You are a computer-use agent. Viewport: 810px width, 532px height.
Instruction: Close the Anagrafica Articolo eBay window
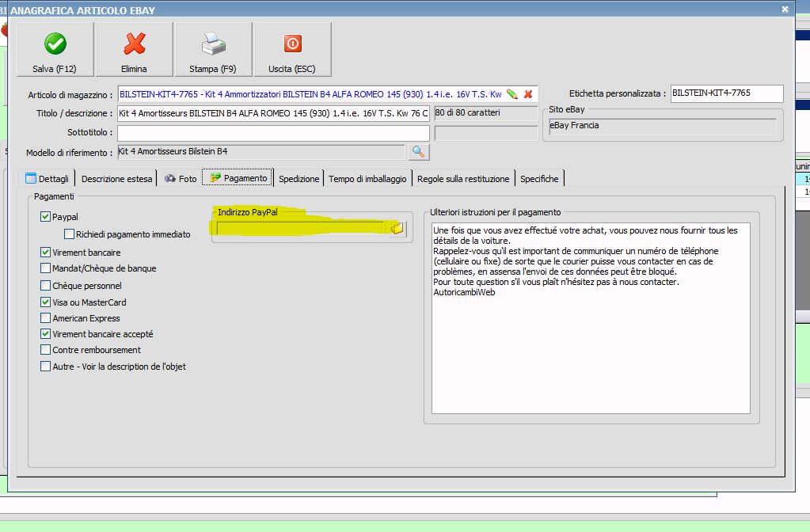pyautogui.click(x=785, y=9)
